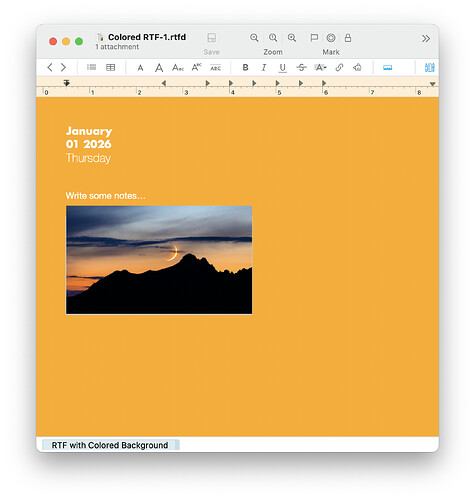Screen dimensions: 475x500
Task: Toggle the format sliders panel icon
Action: [x=430, y=68]
